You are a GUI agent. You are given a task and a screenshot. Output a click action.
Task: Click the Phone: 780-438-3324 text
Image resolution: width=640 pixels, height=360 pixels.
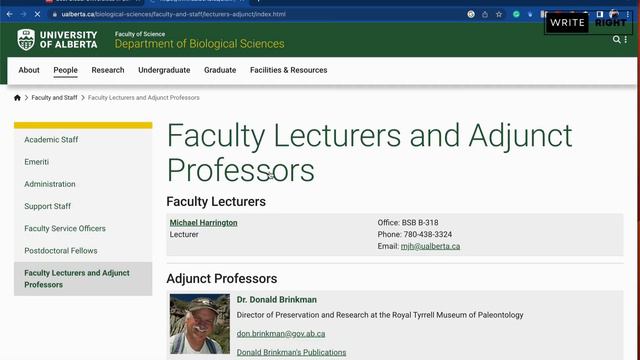415,235
